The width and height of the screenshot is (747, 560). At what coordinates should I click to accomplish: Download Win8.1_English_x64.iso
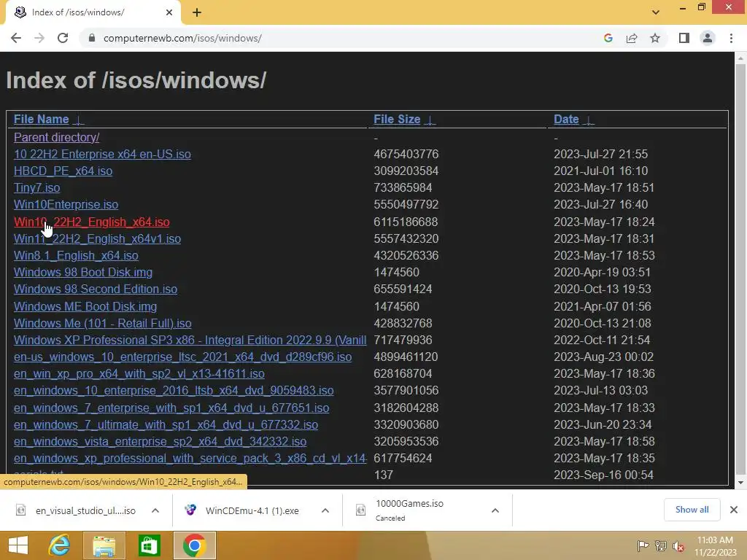pos(76,255)
